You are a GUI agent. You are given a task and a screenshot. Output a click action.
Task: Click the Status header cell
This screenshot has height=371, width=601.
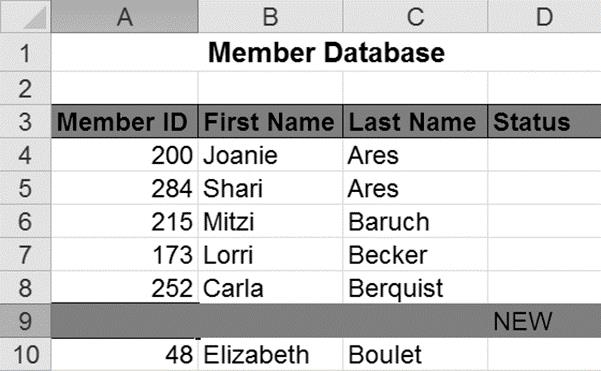[x=544, y=121]
